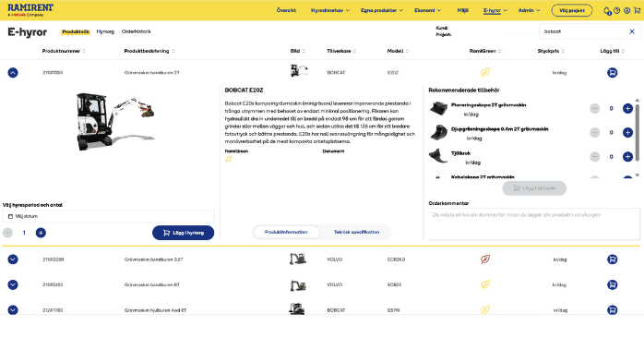Decrease quantity of Planeringsskopa accessory

(x=594, y=108)
